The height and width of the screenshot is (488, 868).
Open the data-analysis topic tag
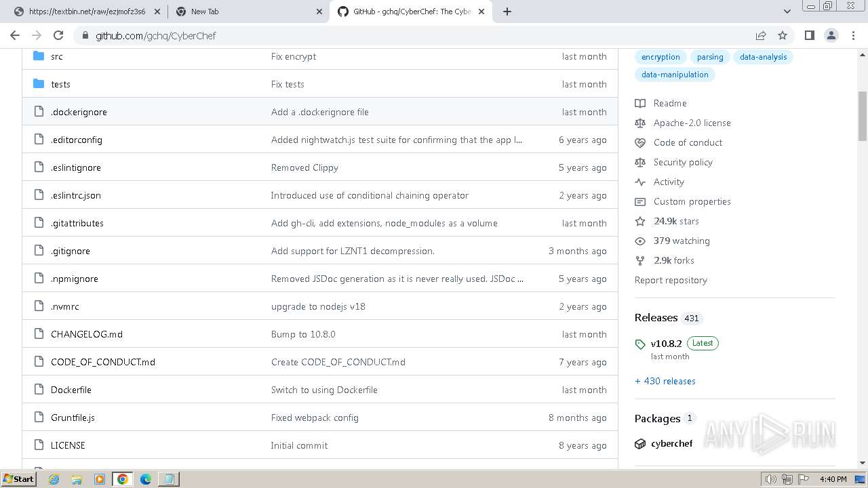tap(763, 57)
